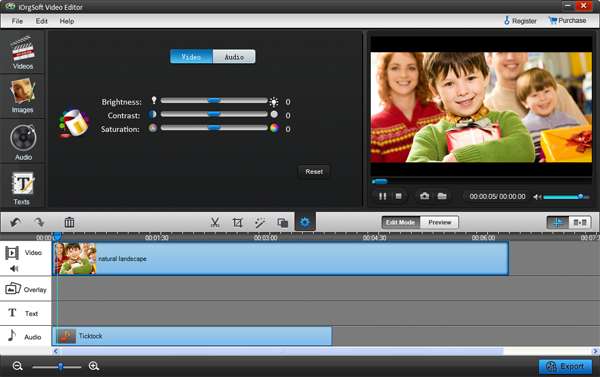Switch to the Audio adjustments tab
The height and width of the screenshot is (377, 600).
pos(234,57)
